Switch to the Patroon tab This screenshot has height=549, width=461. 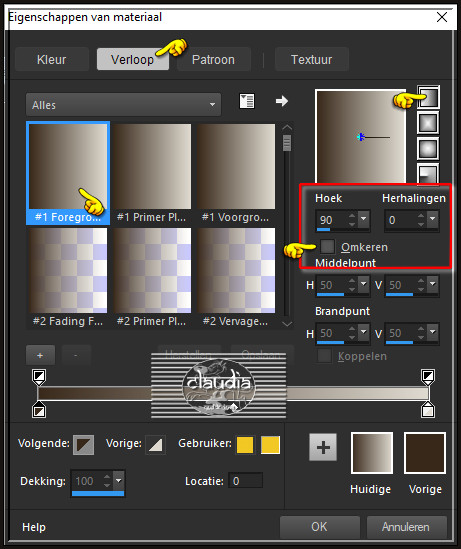[x=214, y=59]
